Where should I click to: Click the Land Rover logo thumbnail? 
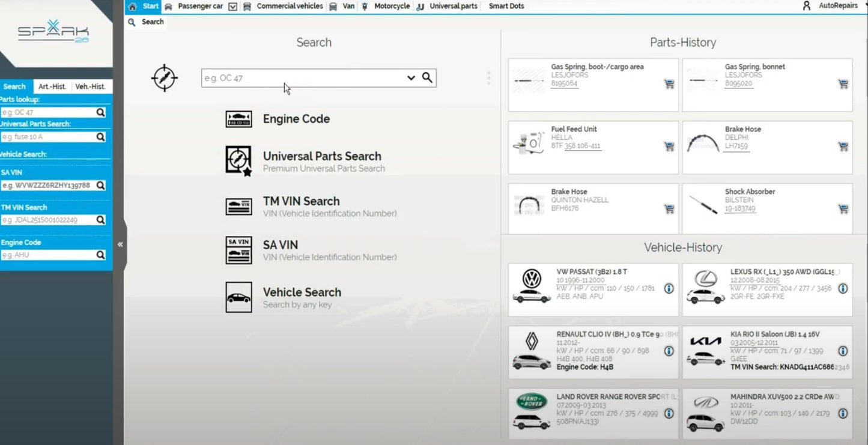coord(532,401)
